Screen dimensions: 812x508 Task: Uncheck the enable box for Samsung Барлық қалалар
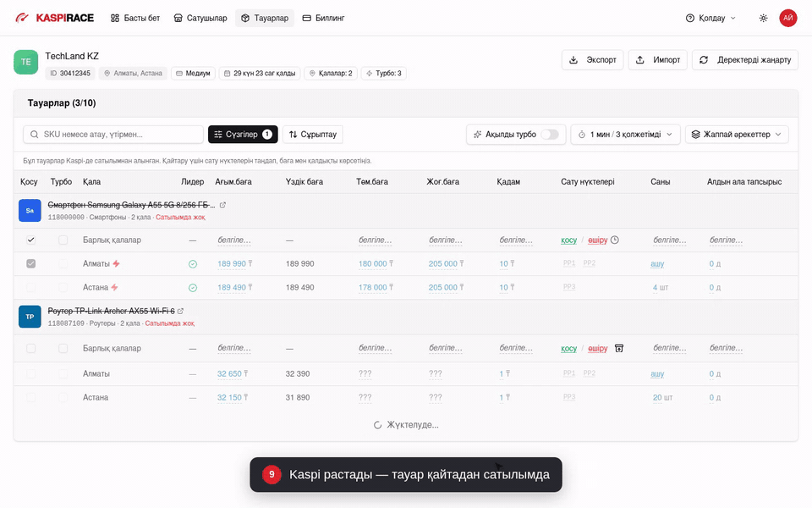tap(31, 240)
